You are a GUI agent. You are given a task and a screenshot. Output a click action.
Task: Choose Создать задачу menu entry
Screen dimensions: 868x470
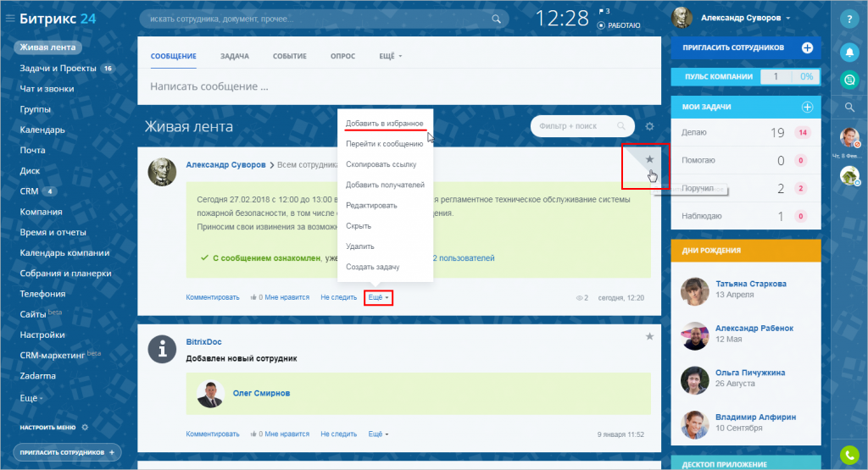pyautogui.click(x=373, y=267)
